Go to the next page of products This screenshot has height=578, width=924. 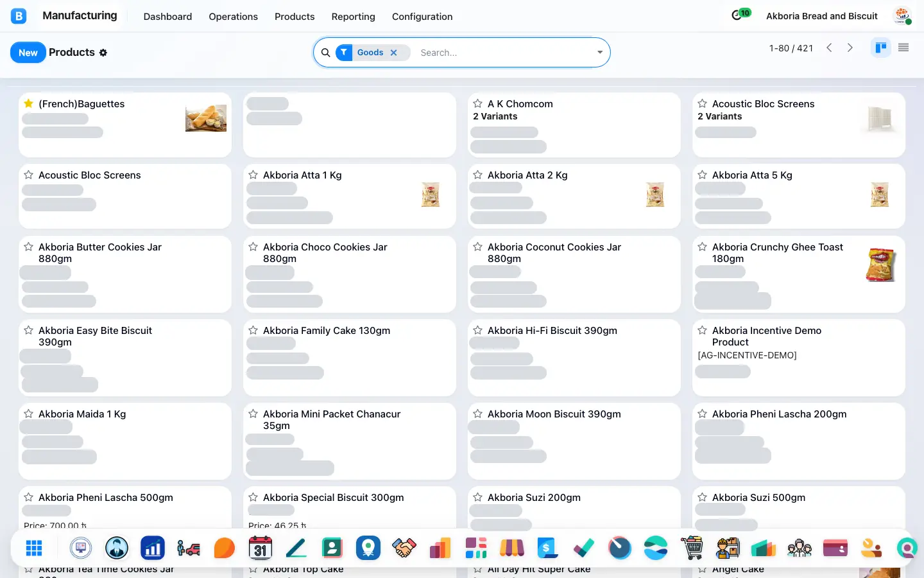[x=850, y=48]
